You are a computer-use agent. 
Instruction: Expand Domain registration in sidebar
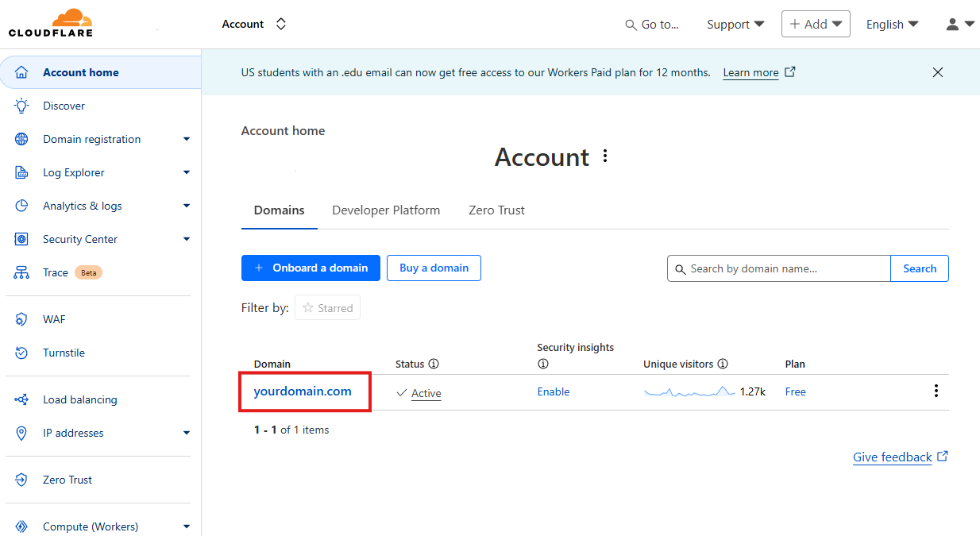pyautogui.click(x=99, y=139)
